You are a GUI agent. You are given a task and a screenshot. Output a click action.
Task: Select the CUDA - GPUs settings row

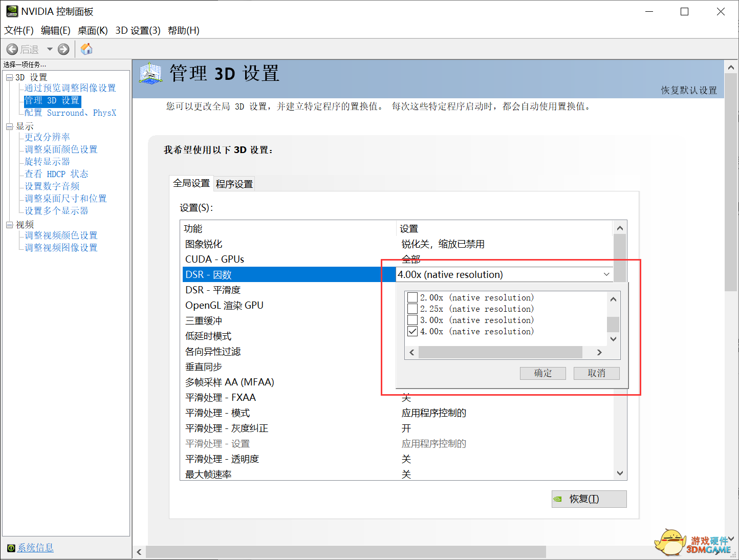(397, 259)
